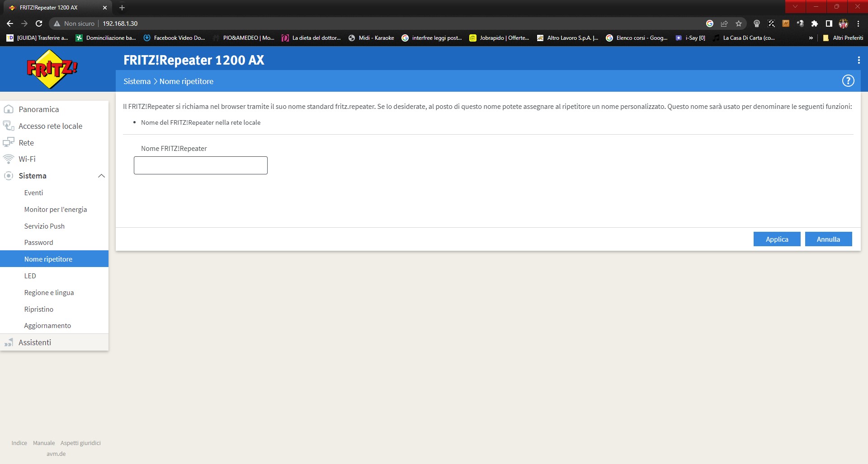
Task: Reload the page with refresh icon
Action: click(39, 23)
